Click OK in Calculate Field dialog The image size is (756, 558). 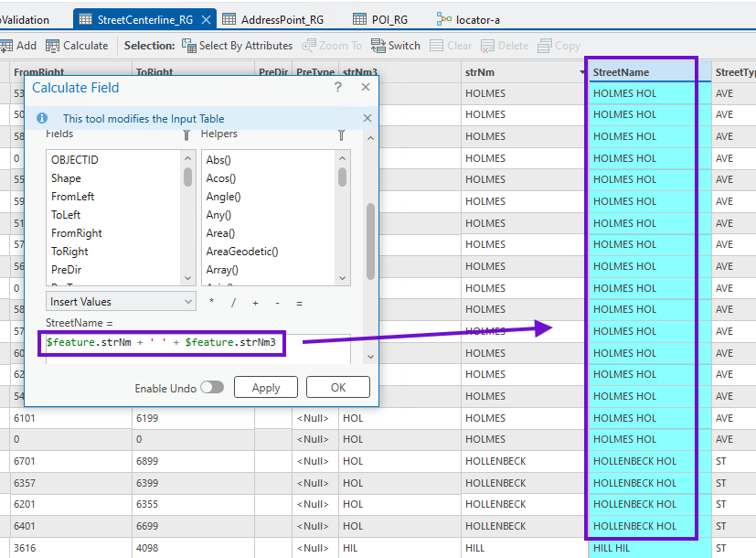click(337, 388)
